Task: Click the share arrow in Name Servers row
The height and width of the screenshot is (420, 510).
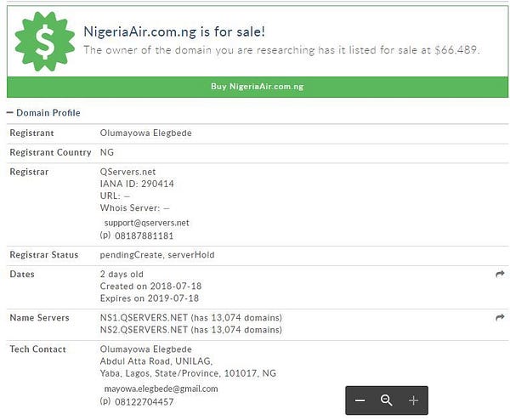Action: (500, 317)
